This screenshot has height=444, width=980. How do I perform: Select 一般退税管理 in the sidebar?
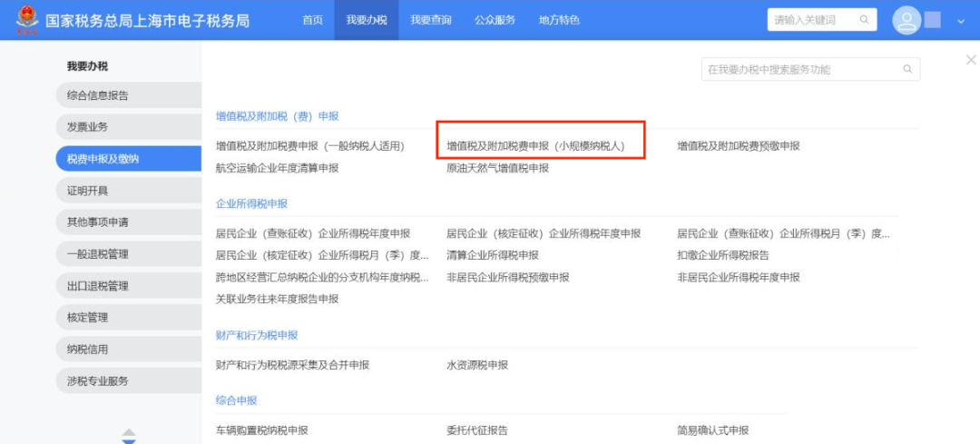pyautogui.click(x=128, y=254)
